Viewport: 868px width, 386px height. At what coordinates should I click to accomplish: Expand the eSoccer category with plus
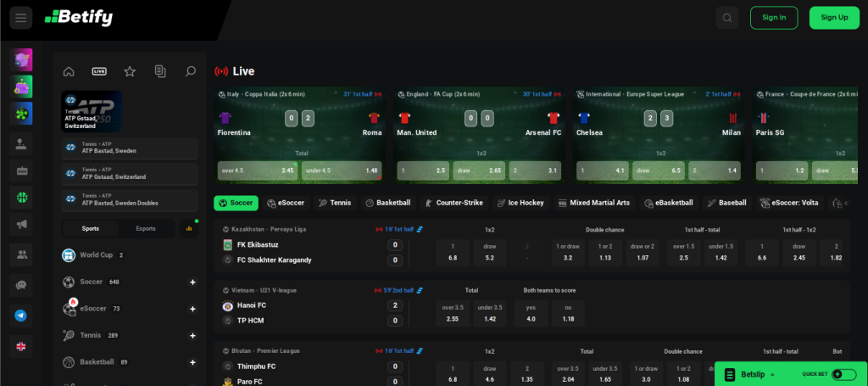192,309
